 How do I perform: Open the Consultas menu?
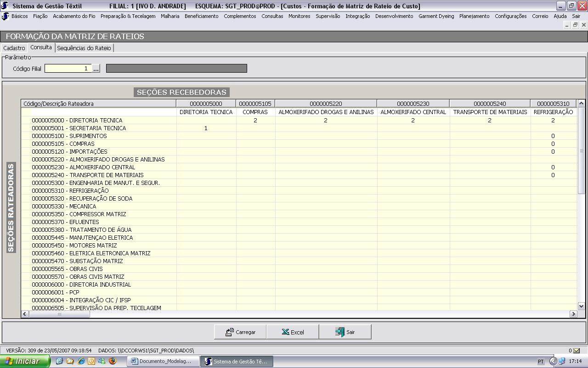272,16
